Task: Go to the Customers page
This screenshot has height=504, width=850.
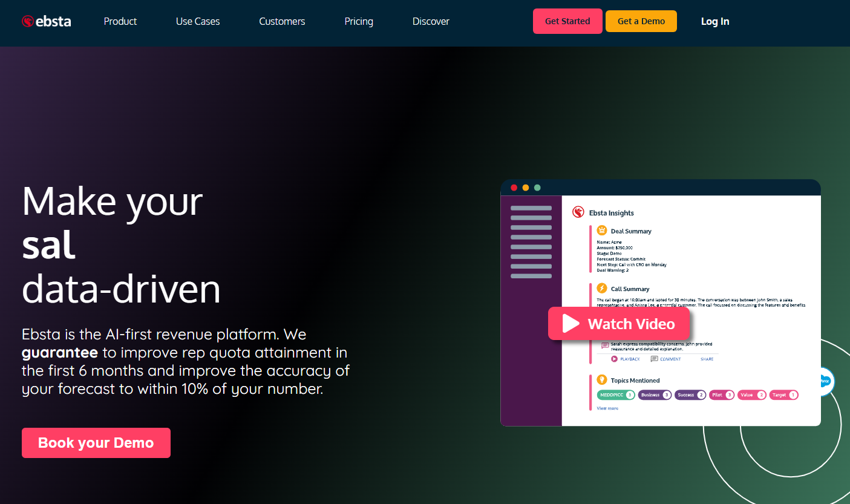Action: (282, 21)
